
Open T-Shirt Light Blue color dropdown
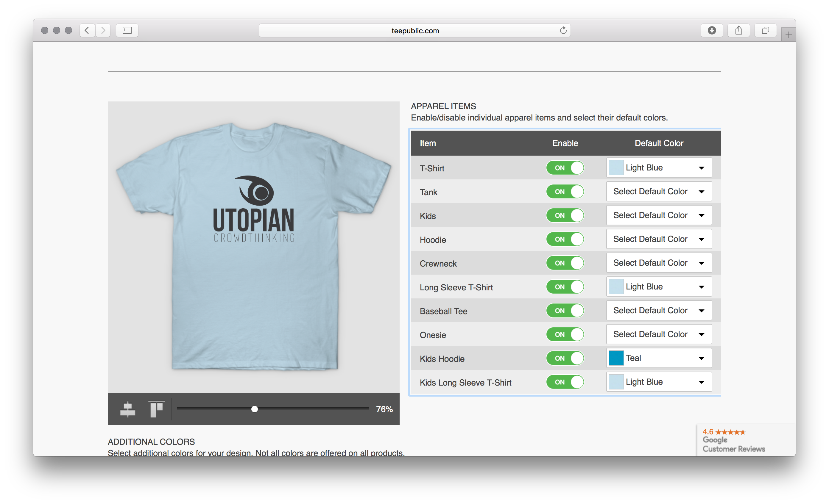click(x=659, y=168)
